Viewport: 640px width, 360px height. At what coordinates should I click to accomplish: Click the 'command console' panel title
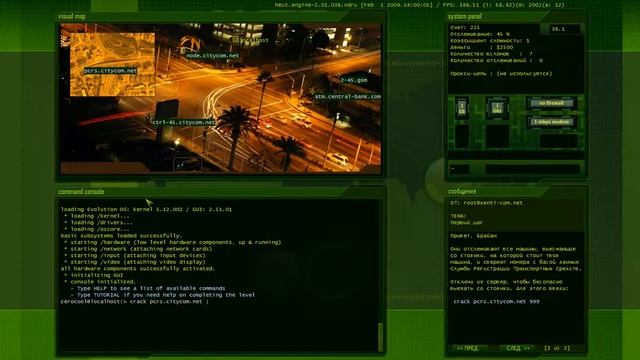(81, 191)
